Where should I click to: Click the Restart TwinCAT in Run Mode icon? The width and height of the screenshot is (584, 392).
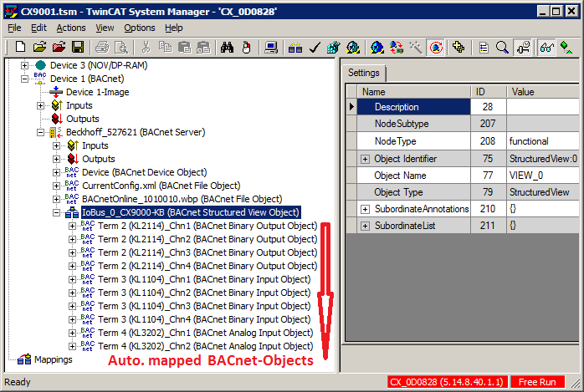pos(353,48)
